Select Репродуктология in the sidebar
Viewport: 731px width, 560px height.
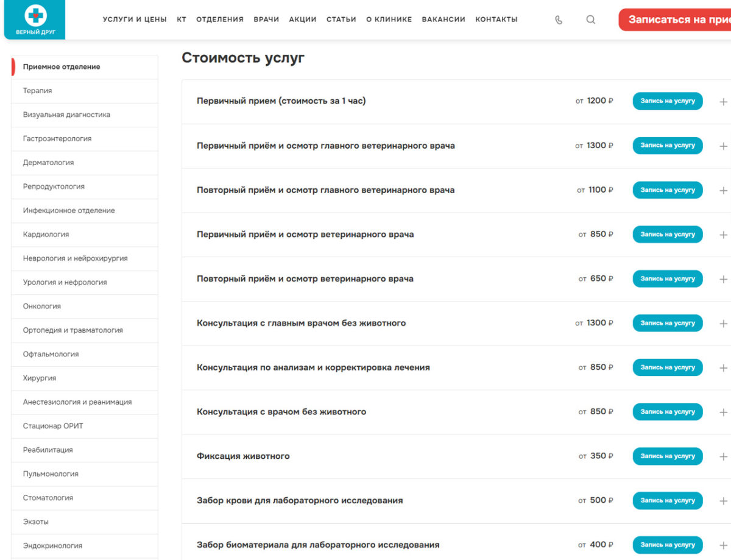pos(85,186)
